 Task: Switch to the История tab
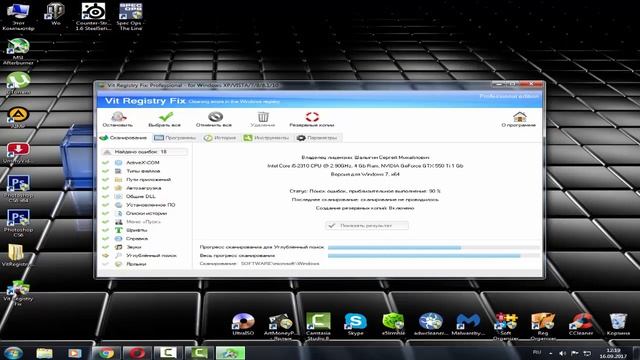pyautogui.click(x=220, y=138)
